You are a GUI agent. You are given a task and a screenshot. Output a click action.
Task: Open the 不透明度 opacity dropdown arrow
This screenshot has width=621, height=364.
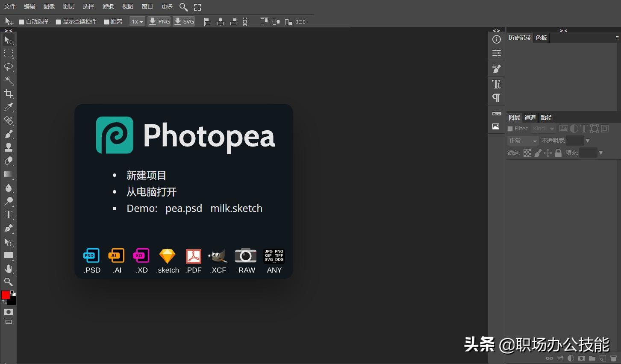click(588, 141)
